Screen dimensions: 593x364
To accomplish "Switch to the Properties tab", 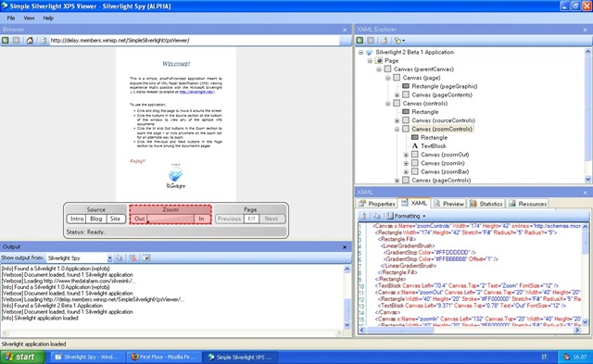I will coord(377,204).
